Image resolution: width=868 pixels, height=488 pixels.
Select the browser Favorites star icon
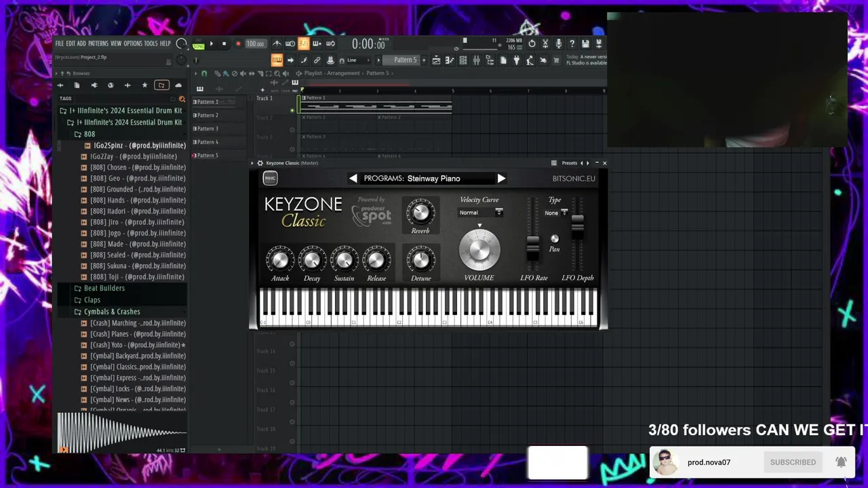(x=144, y=85)
